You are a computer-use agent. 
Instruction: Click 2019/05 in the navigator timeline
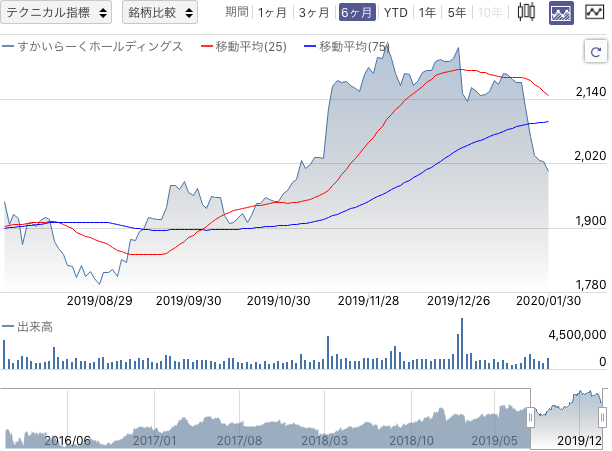point(495,440)
